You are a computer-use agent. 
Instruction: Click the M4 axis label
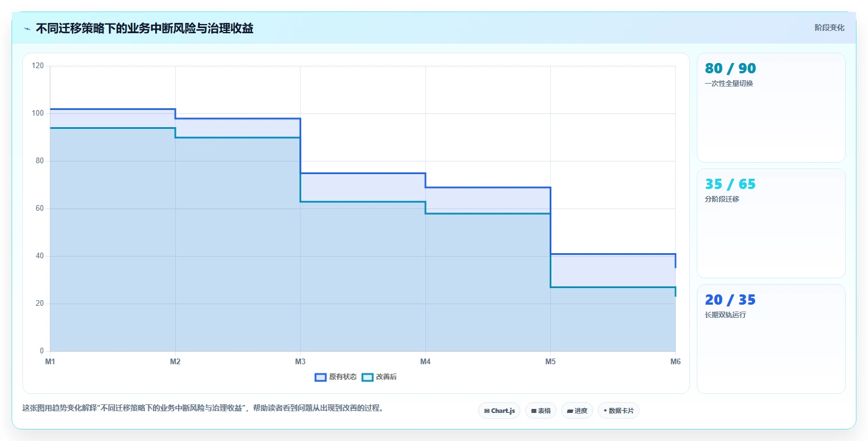[425, 361]
